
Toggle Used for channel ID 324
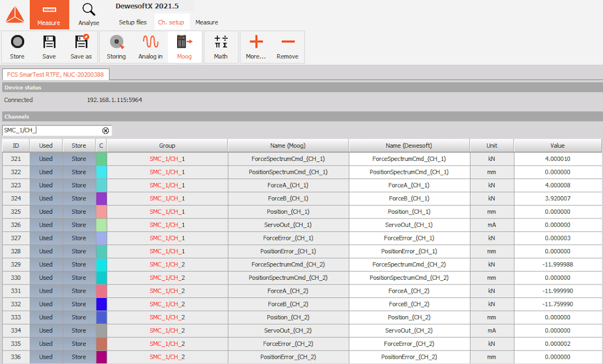46,198
